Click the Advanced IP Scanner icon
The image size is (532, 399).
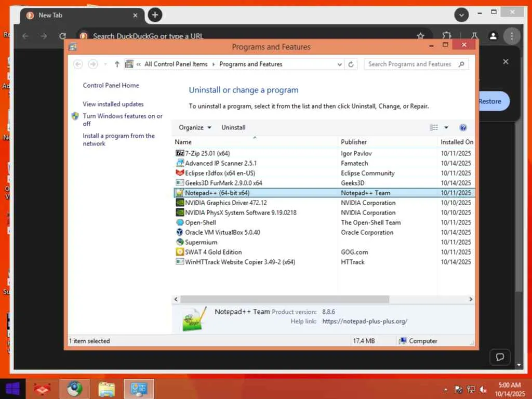pos(179,163)
